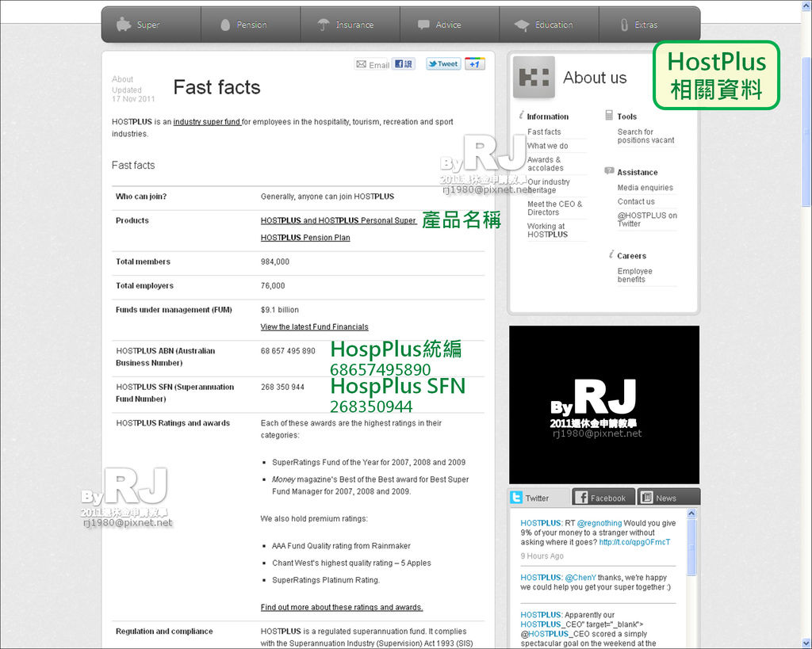
Task: Select the SFN value 268 350 944
Action: tap(282, 387)
